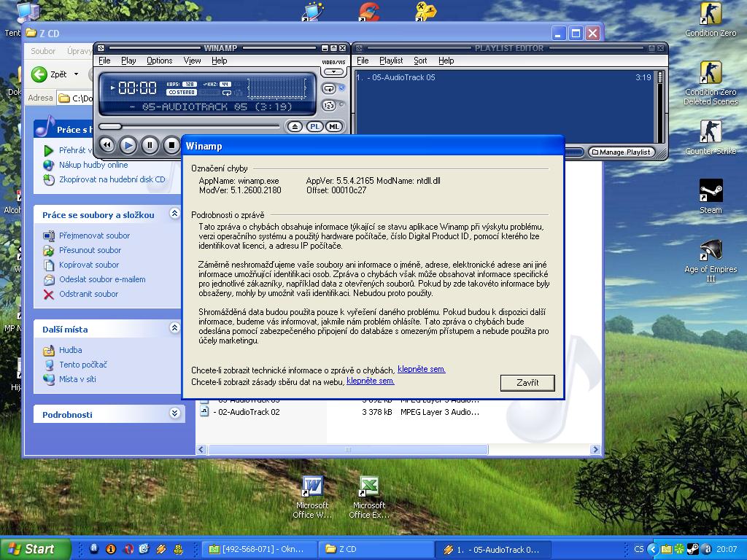Open Winamp's View menu
Image resolution: width=747 pixels, height=560 pixels.
[192, 61]
